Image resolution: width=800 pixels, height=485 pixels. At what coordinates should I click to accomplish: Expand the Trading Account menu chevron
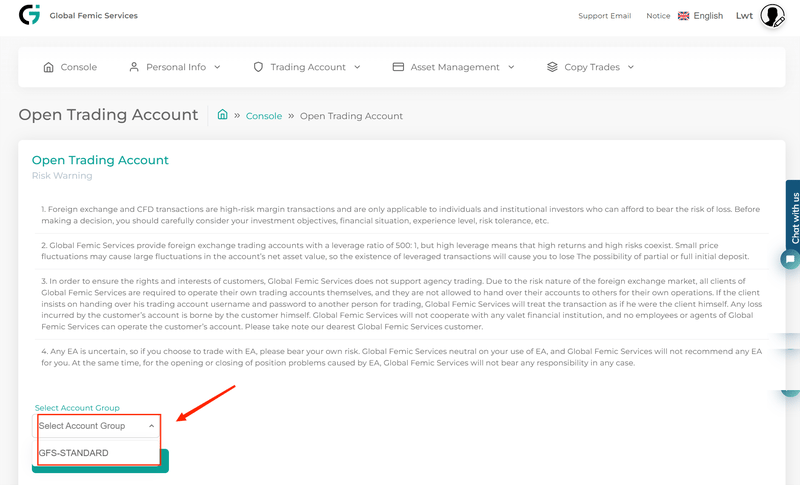[357, 67]
